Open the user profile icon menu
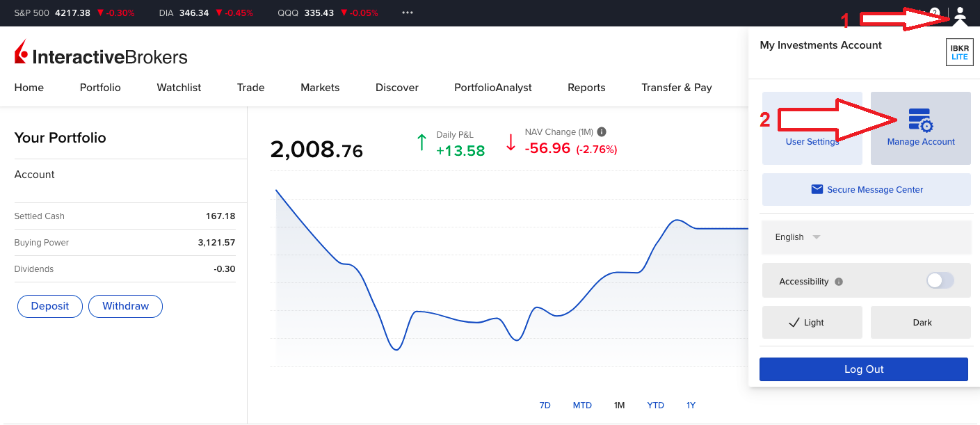 click(x=960, y=13)
